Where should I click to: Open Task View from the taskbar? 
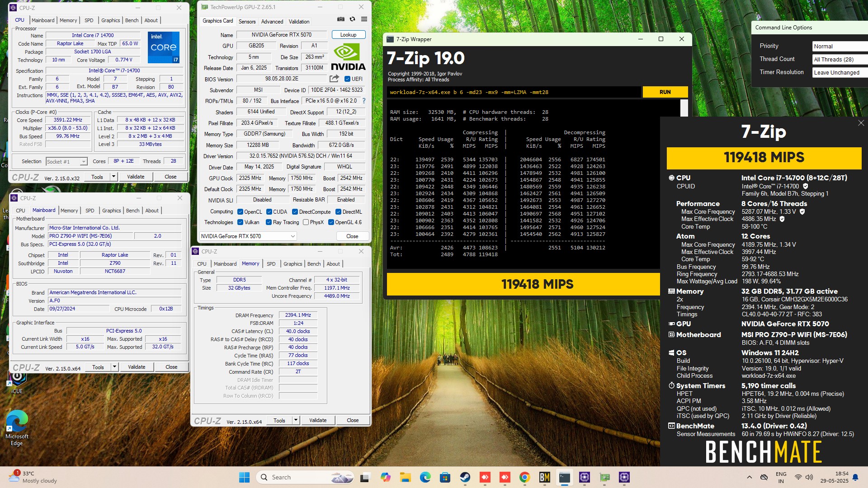tap(365, 477)
